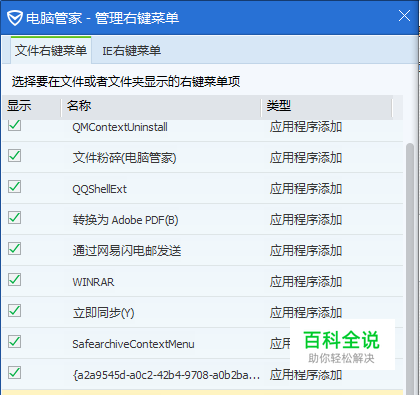Select the 立即同步(Y) entry name
420x395 pixels.
click(103, 313)
